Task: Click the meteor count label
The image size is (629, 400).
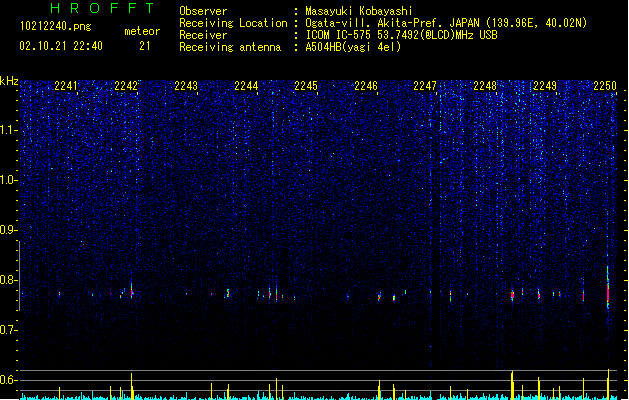Action: pyautogui.click(x=142, y=31)
